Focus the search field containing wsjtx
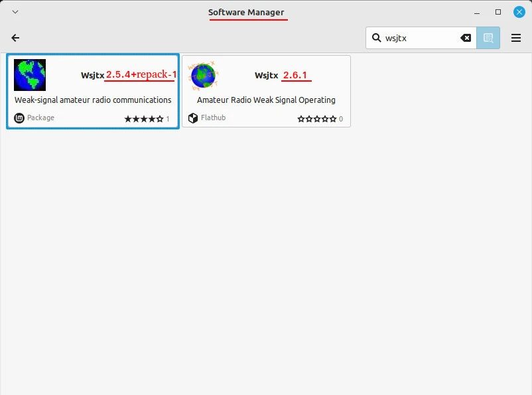This screenshot has height=395, width=532. click(419, 39)
